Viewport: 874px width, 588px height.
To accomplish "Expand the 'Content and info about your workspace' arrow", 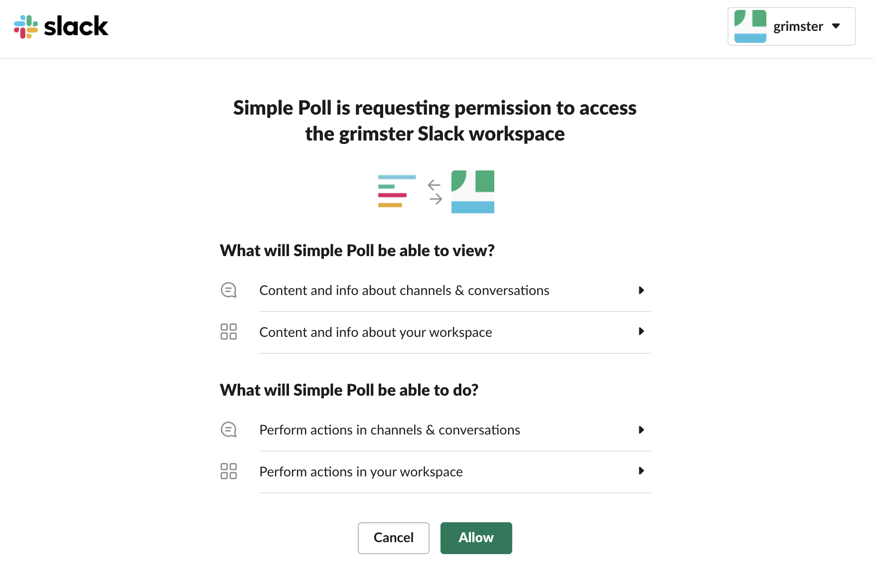I will (641, 331).
